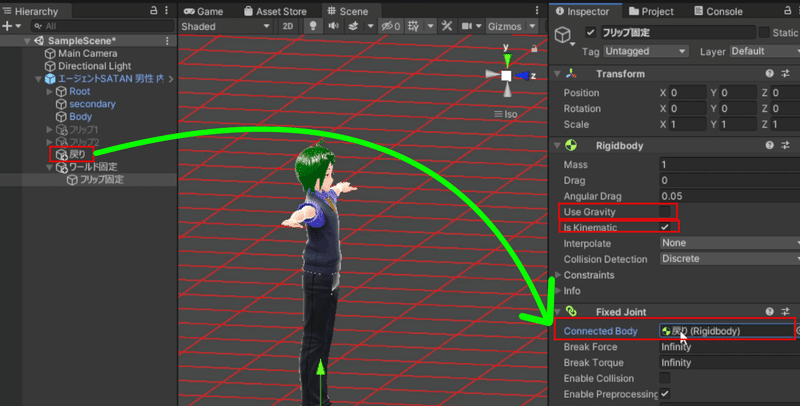Viewport: 800px width, 406px height.
Task: Toggle scene gizmo rotation lock
Action: point(534,49)
